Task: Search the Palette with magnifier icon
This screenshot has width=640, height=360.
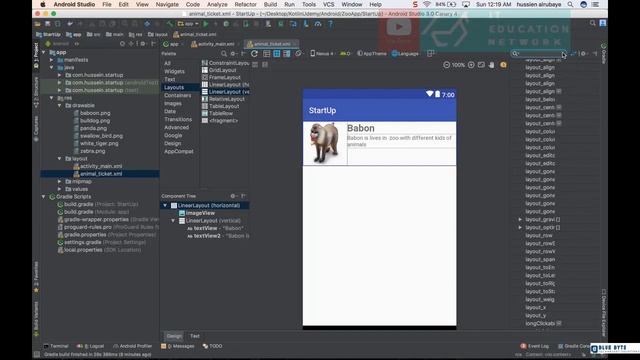Action: [x=224, y=53]
